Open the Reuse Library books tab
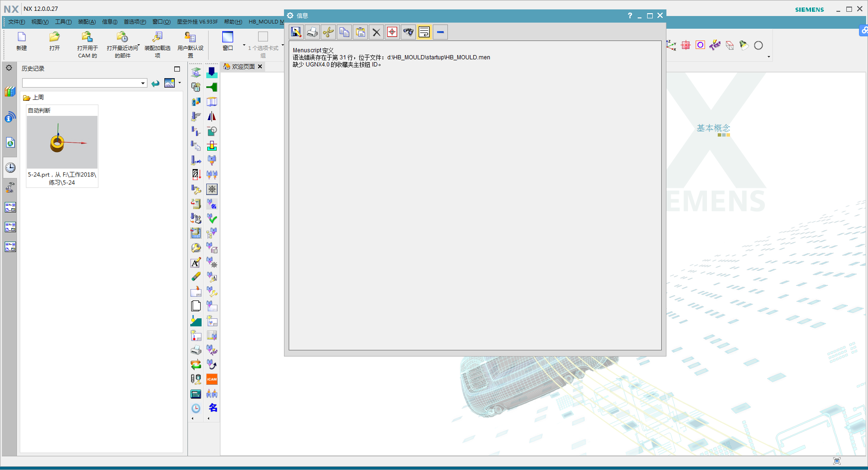 tap(10, 91)
